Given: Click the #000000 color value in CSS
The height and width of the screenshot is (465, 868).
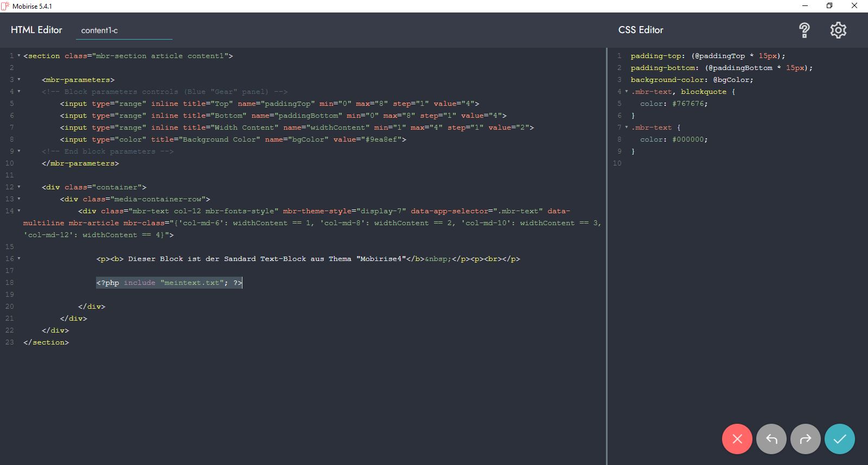Looking at the screenshot, I should (688, 139).
